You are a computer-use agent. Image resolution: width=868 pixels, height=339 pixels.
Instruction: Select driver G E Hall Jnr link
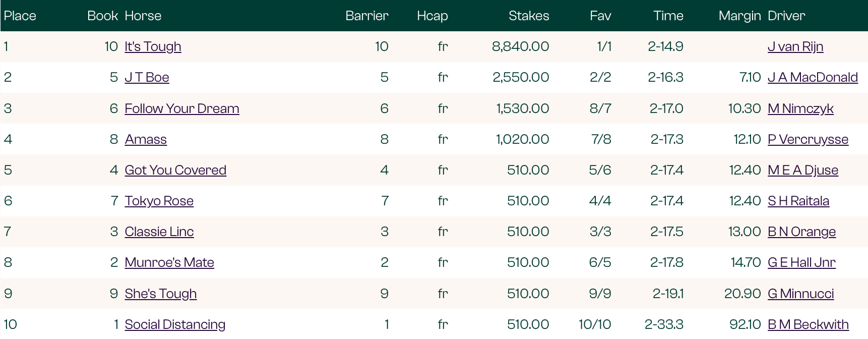click(x=801, y=262)
